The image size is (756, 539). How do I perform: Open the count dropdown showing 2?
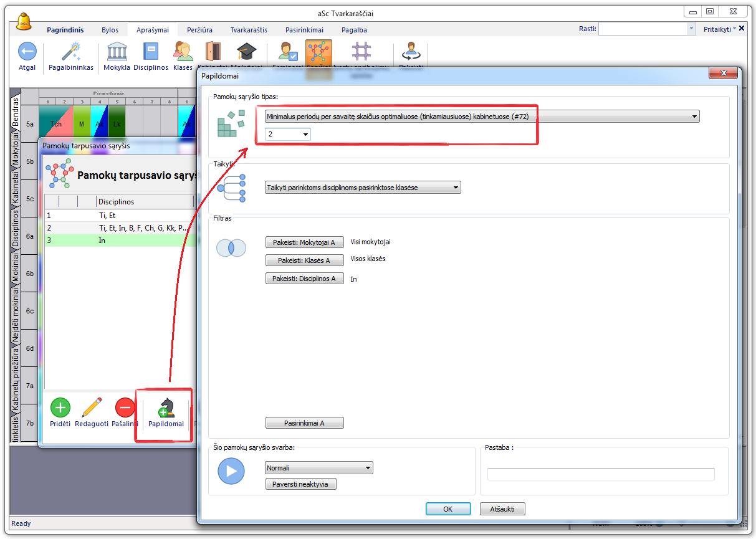click(x=287, y=134)
